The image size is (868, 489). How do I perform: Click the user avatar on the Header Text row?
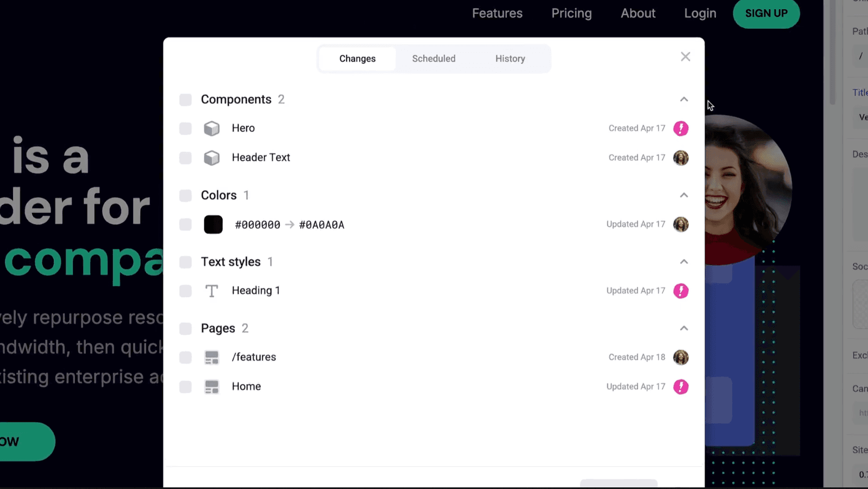tap(681, 158)
